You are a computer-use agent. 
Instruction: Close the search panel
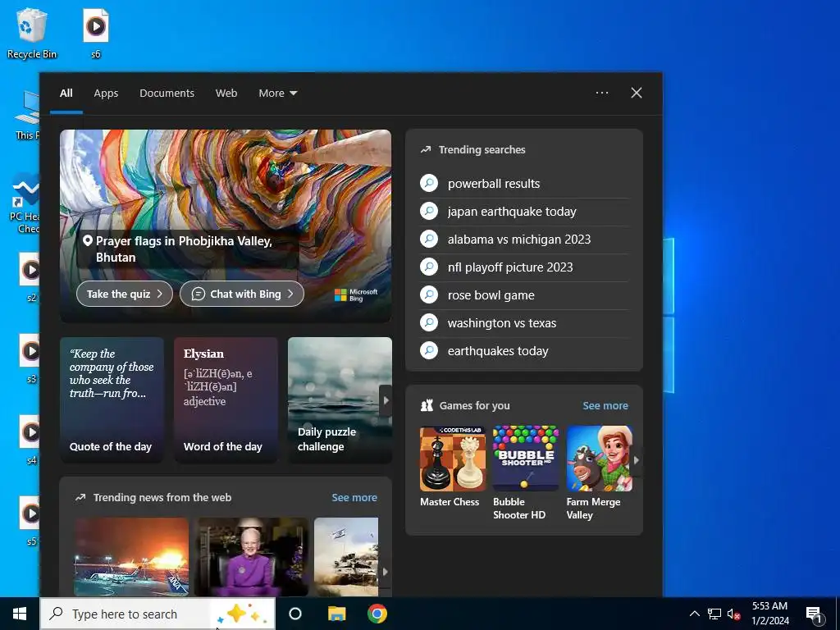tap(637, 93)
